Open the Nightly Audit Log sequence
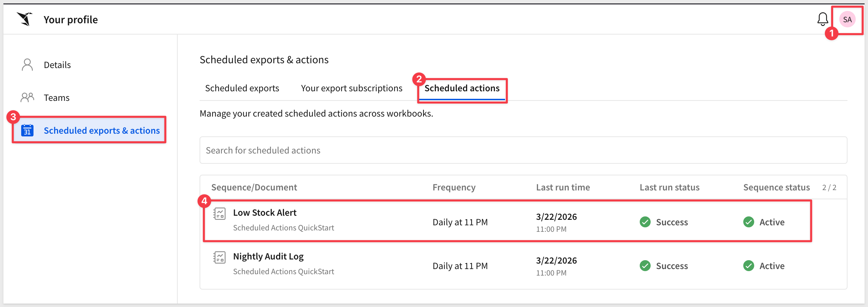 [x=268, y=256]
